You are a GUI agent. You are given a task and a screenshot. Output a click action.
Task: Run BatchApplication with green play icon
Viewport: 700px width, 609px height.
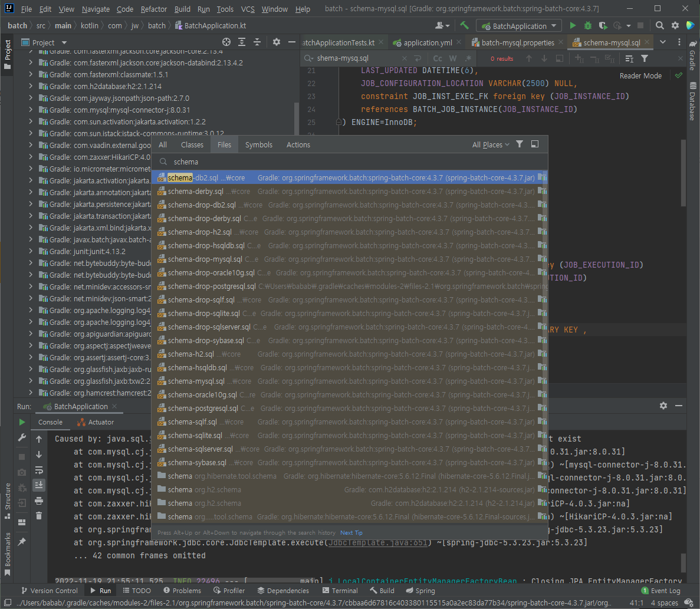[x=573, y=26]
